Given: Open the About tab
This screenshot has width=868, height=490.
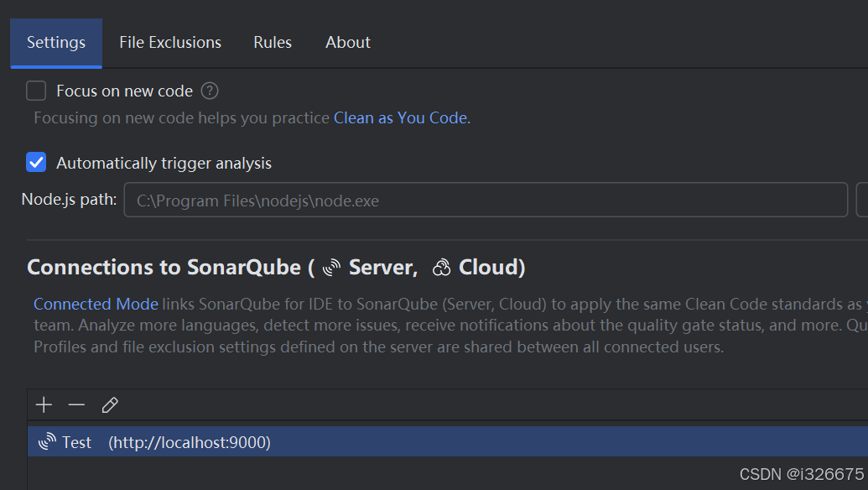Looking at the screenshot, I should coord(348,43).
